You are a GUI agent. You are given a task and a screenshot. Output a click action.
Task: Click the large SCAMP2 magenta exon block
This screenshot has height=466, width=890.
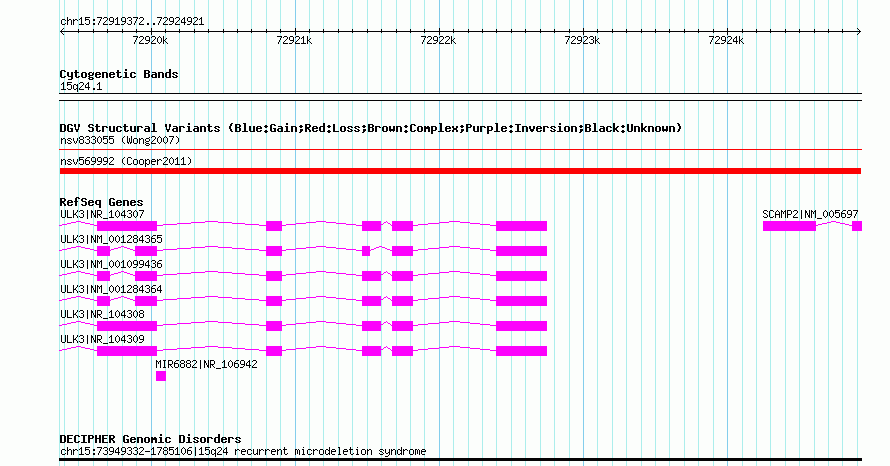(x=789, y=226)
